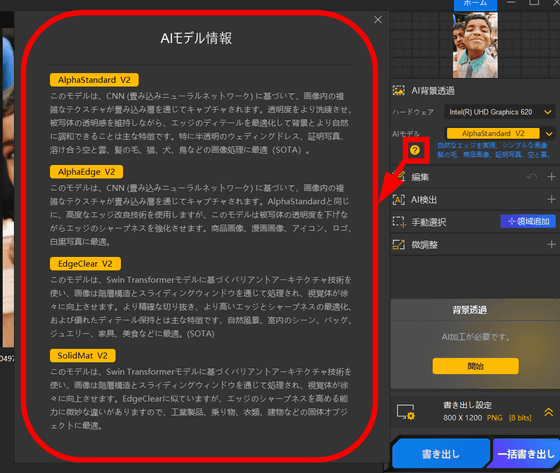Click the 書き出し export button
Viewport: 560px width, 473px height.
pos(440,454)
